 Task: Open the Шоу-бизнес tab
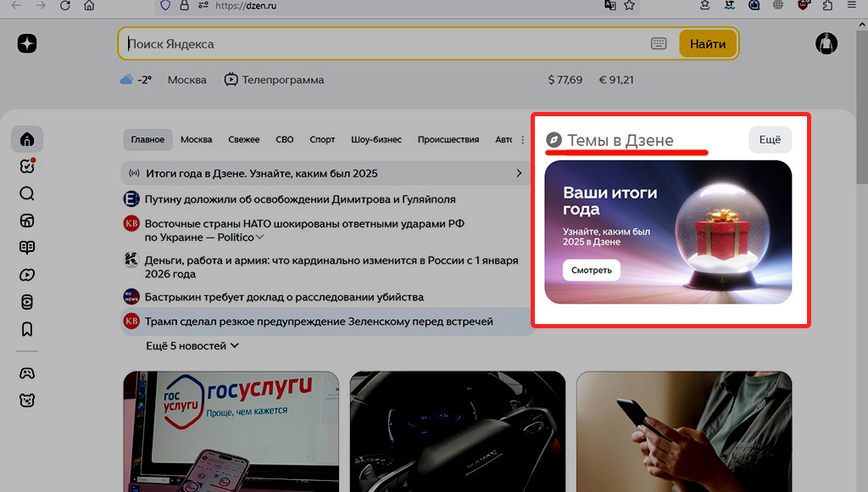pos(376,140)
